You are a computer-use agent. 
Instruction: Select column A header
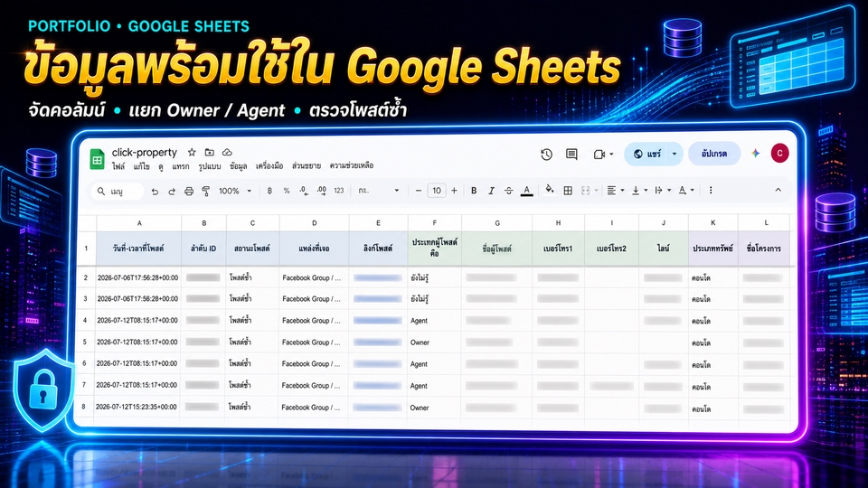[139, 223]
